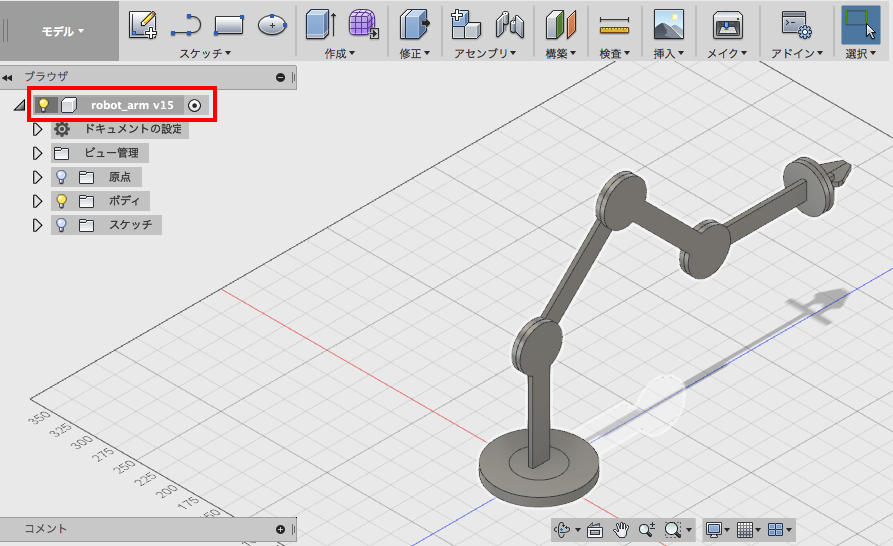Open the 挿入 menu
The image size is (893, 546).
coord(669,54)
